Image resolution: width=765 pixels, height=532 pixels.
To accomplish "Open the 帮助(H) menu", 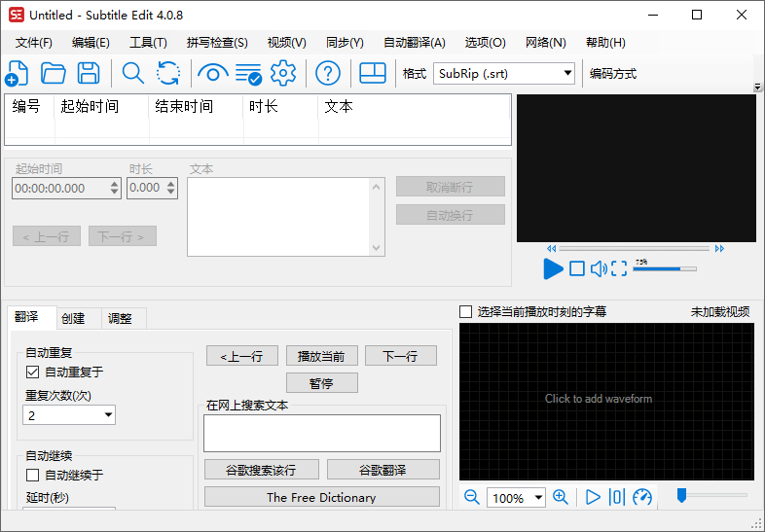I will [605, 43].
